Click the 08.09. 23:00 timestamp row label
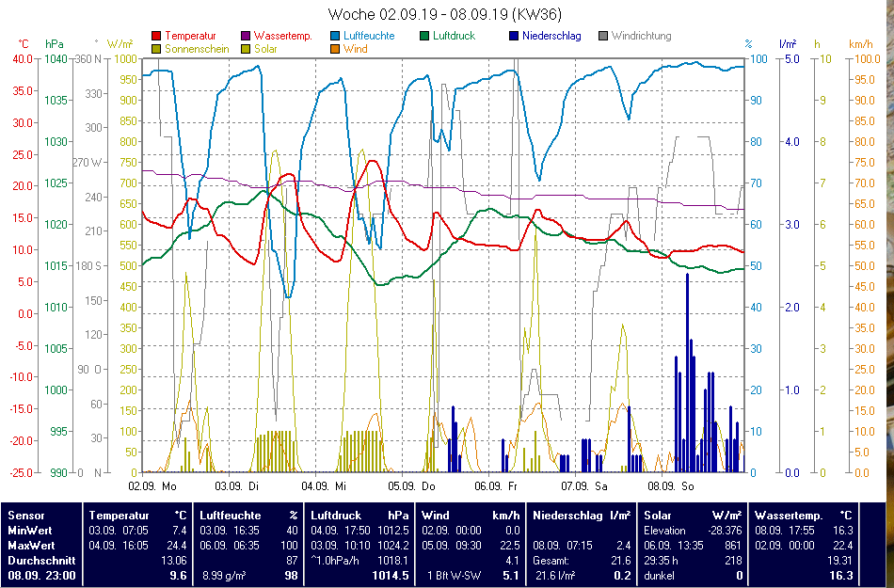The image size is (894, 588). click(x=41, y=576)
